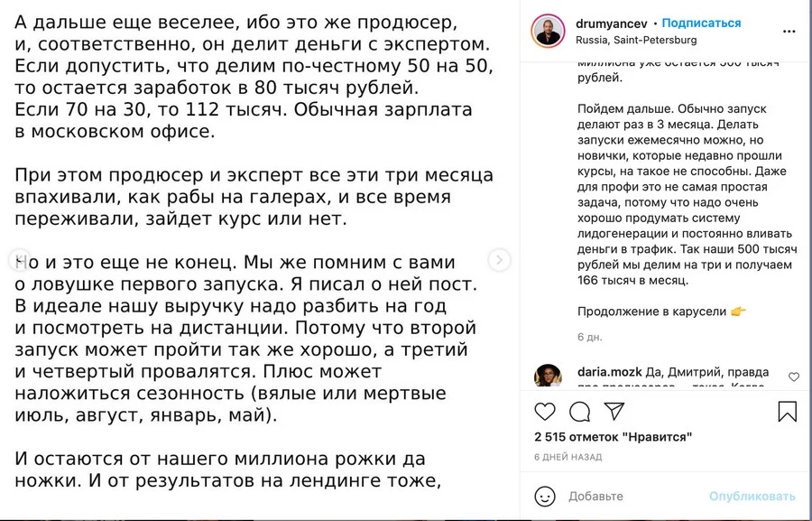View likes via the 2 515 отметок link
This screenshot has width=812, height=521.
tap(613, 435)
